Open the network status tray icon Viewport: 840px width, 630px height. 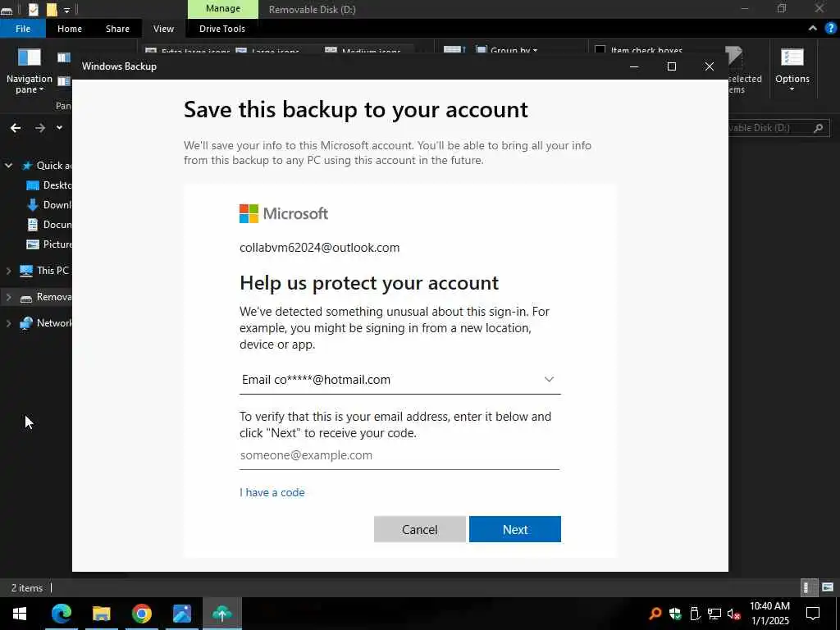point(714,614)
